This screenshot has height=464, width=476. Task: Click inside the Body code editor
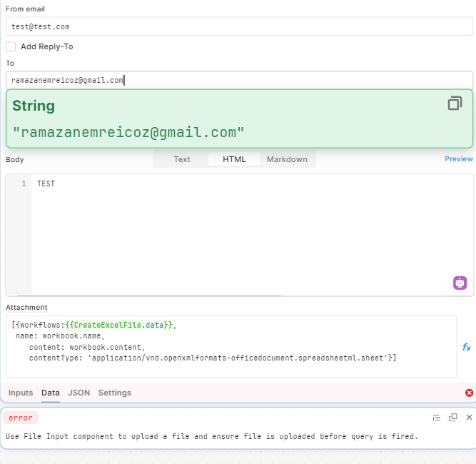click(252, 234)
